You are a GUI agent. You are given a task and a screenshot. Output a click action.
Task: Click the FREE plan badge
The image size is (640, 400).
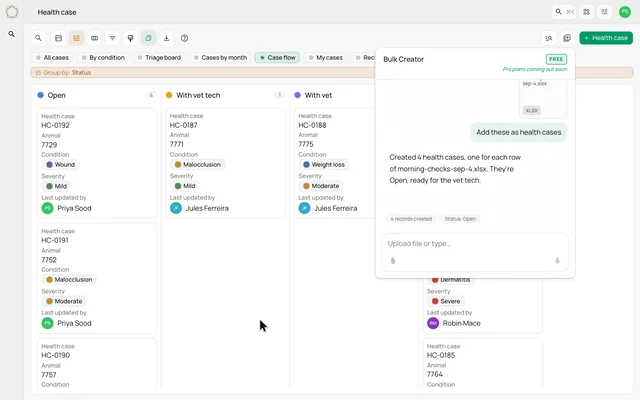[556, 59]
